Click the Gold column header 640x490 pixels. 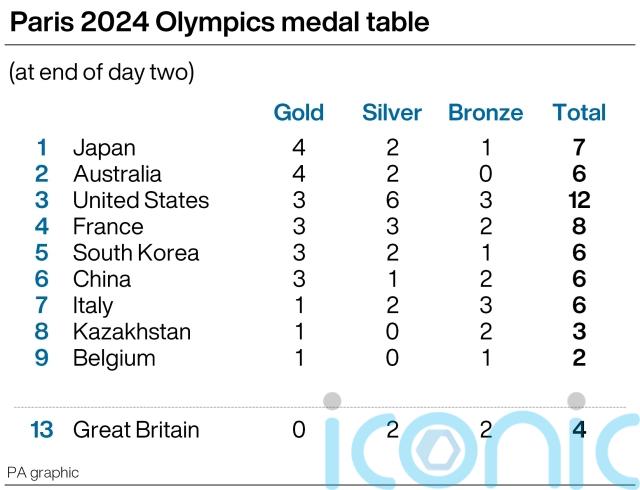click(x=298, y=112)
